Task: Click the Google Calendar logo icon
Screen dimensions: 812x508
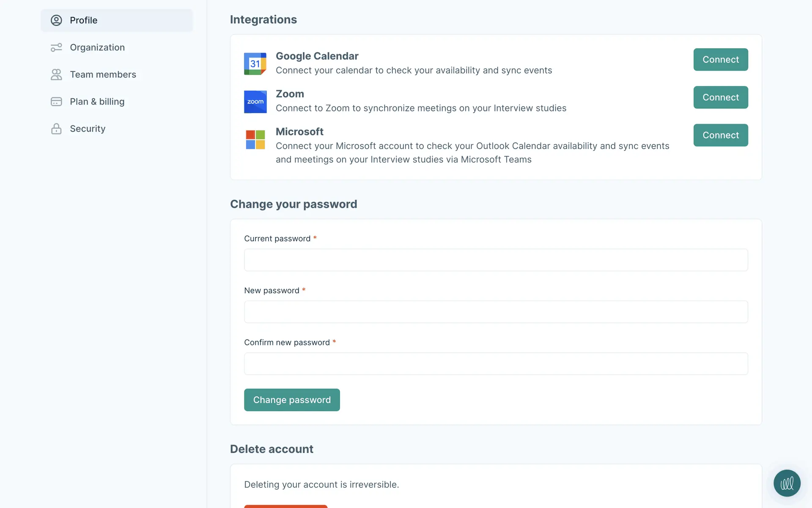Action: pos(255,63)
